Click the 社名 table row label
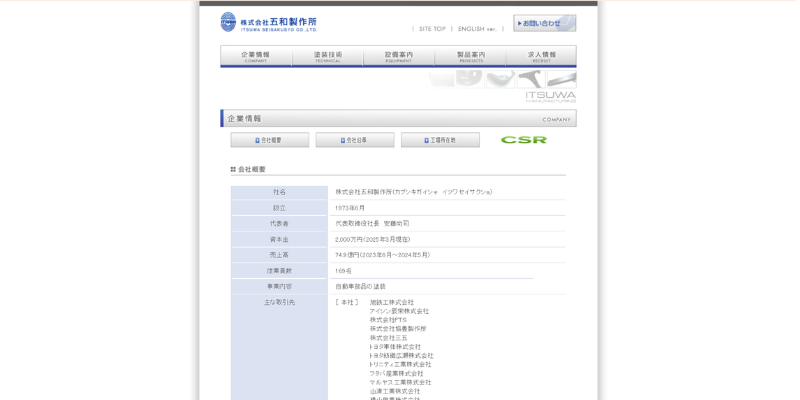800x400 pixels. coord(279,192)
